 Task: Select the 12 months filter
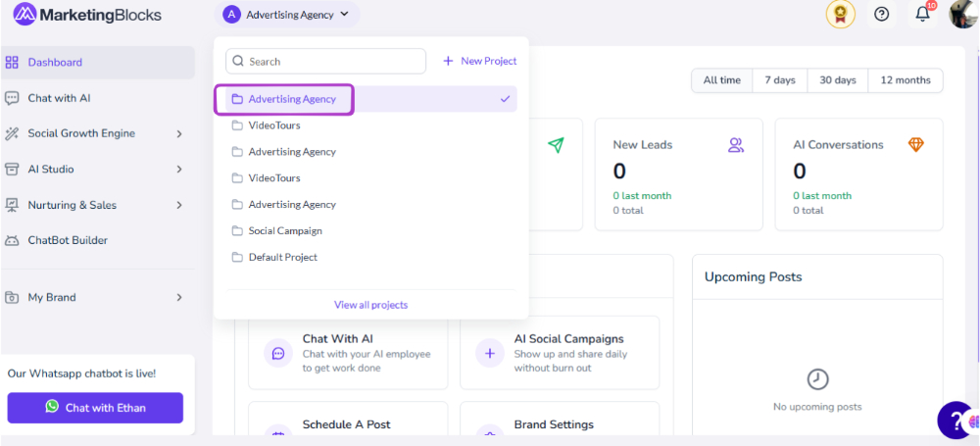point(906,80)
